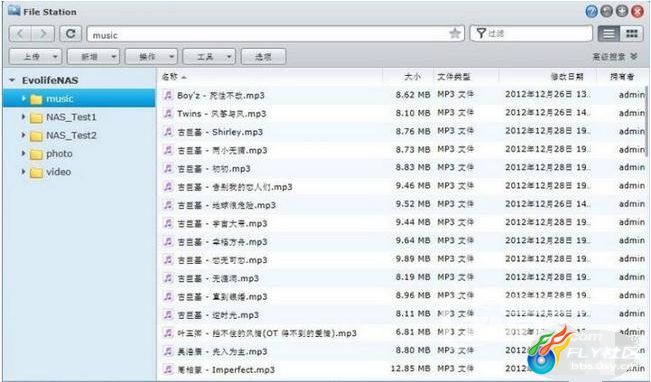Image resolution: width=651 pixels, height=382 pixels.
Task: Click the 12.85 MB size cell
Action: tap(410, 369)
